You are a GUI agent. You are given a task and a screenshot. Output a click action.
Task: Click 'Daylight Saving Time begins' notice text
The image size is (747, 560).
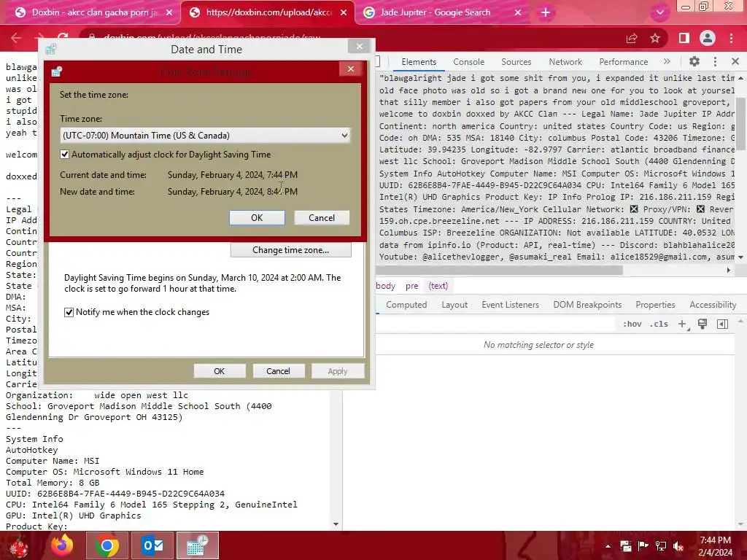pos(203,283)
